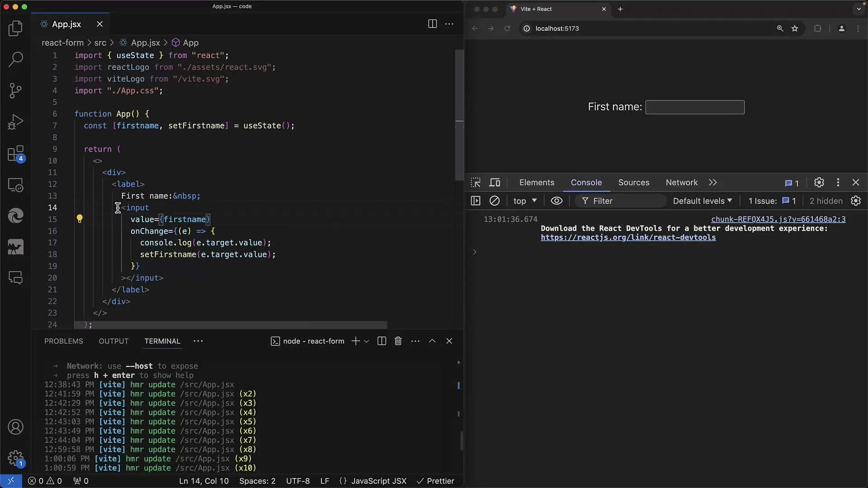Split the terminal panel

tap(382, 341)
